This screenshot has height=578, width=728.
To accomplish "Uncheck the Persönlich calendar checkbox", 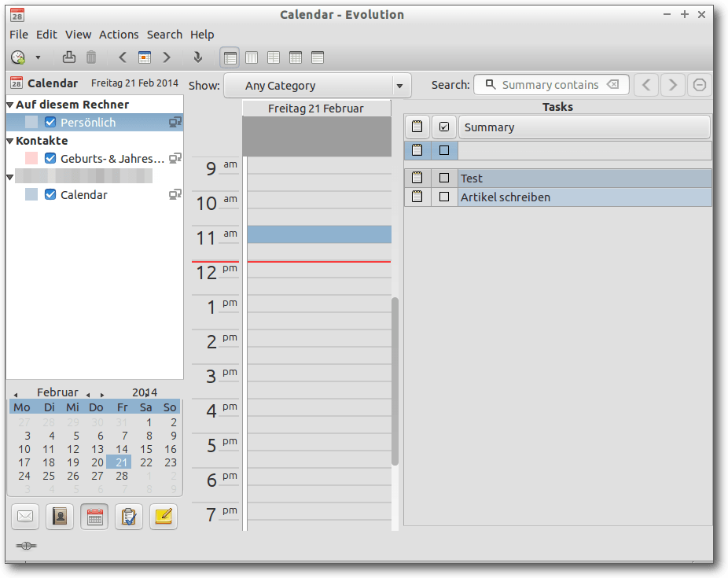I will click(x=50, y=122).
